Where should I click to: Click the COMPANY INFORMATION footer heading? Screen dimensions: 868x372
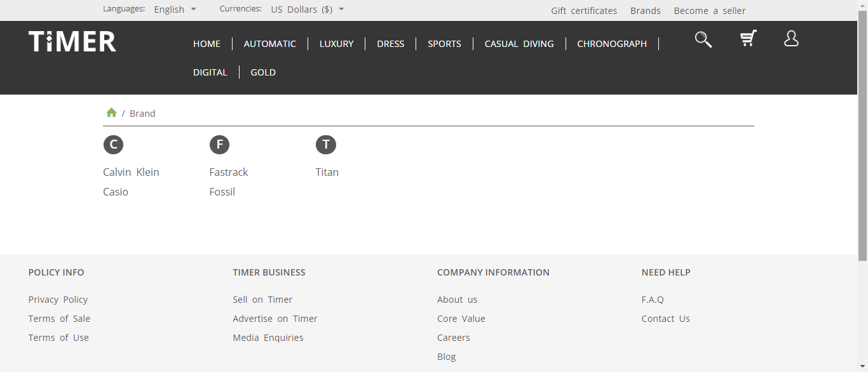coord(493,272)
